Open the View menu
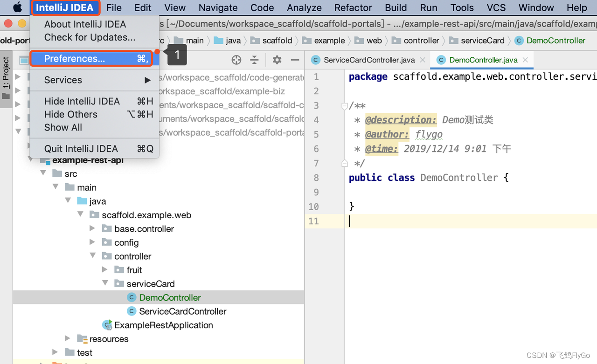Screen dimensions: 597x364 click(x=175, y=7)
